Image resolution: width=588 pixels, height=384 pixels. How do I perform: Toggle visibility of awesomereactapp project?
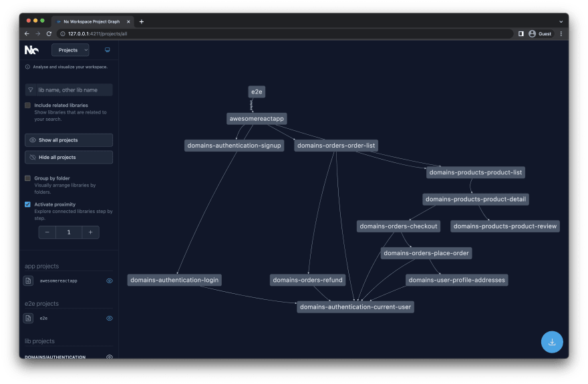[110, 280]
